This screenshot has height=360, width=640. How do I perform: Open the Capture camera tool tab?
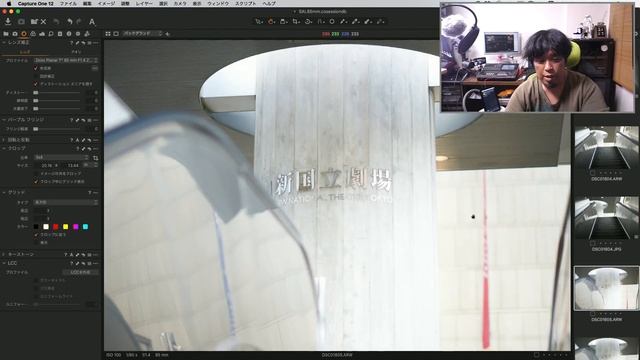pyautogui.click(x=15, y=33)
